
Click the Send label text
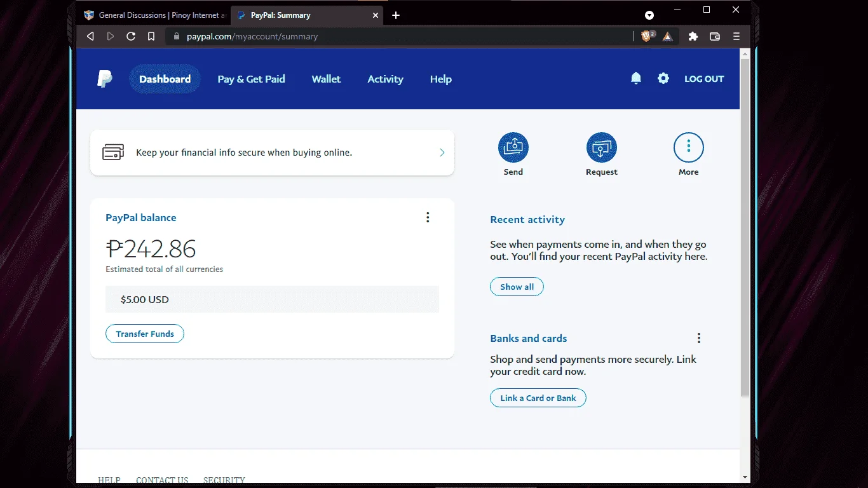pyautogui.click(x=513, y=172)
